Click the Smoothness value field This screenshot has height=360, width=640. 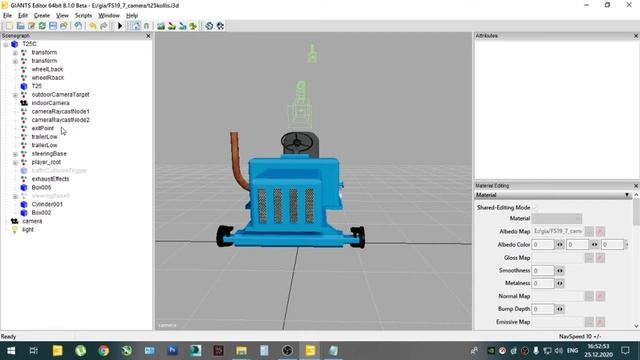click(543, 270)
